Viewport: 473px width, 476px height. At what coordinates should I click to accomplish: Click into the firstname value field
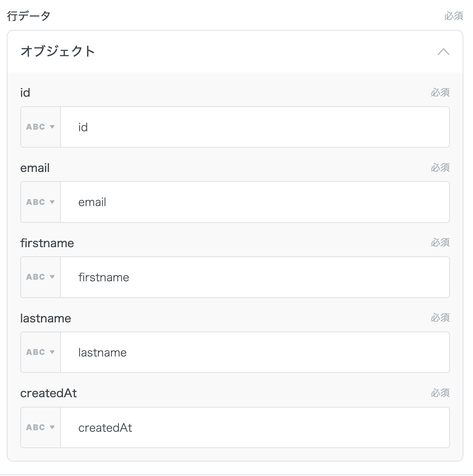point(255,277)
